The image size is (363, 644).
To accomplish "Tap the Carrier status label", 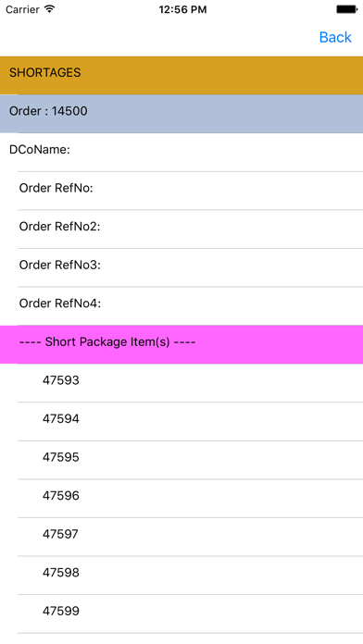I will pos(22,9).
